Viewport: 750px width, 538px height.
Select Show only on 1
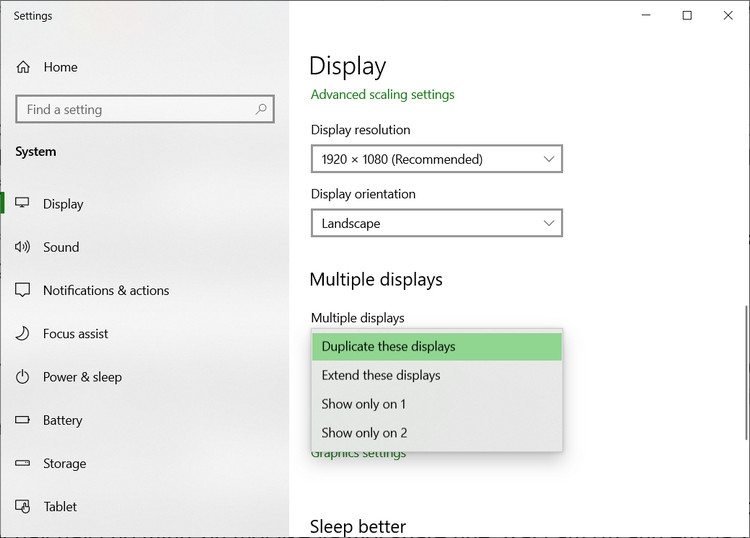(x=437, y=404)
